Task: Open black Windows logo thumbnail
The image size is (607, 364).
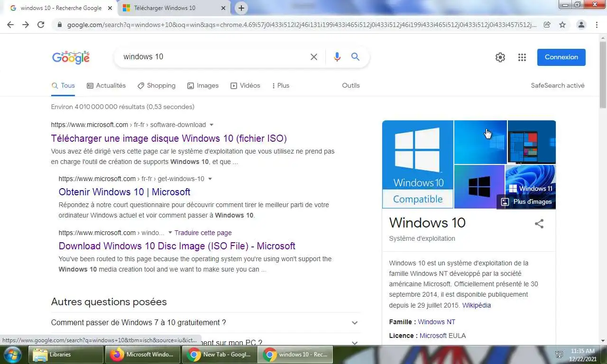Action: [x=479, y=187]
